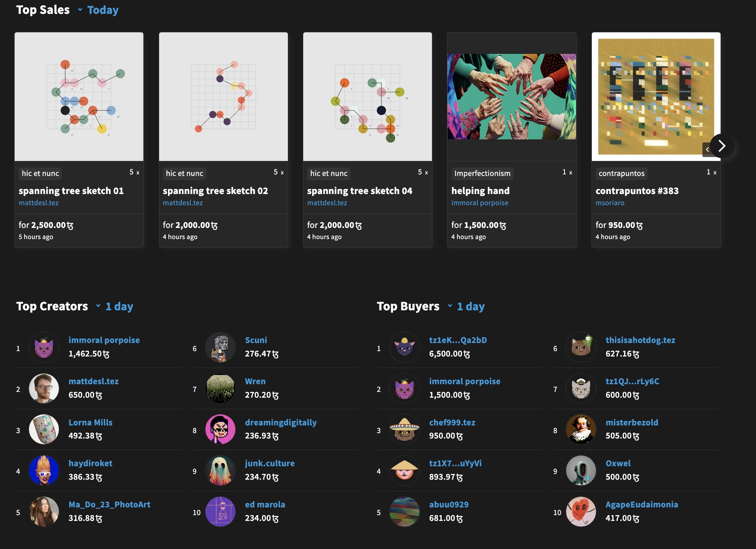The width and height of the screenshot is (756, 549).
Task: Click dreamingdigitally's pixel art avatar
Action: coord(220,429)
